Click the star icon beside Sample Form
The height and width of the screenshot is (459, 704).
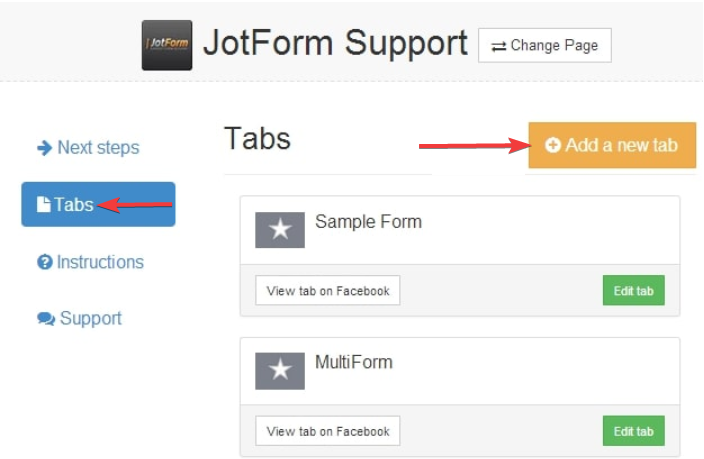[280, 230]
